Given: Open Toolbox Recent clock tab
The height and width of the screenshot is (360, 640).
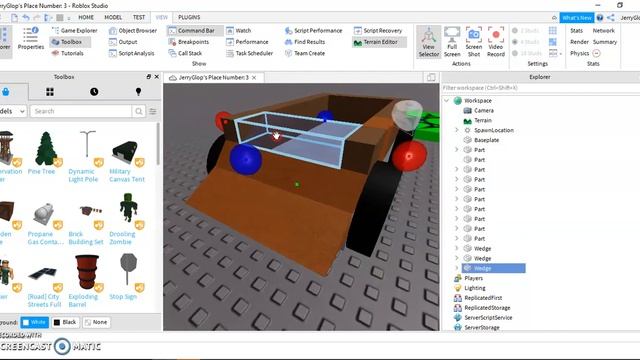Looking at the screenshot, I should [x=94, y=92].
